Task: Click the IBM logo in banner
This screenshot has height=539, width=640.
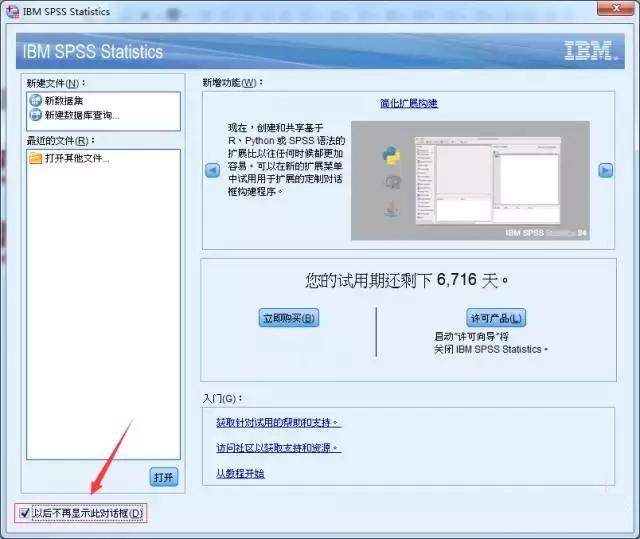Action: [x=590, y=51]
